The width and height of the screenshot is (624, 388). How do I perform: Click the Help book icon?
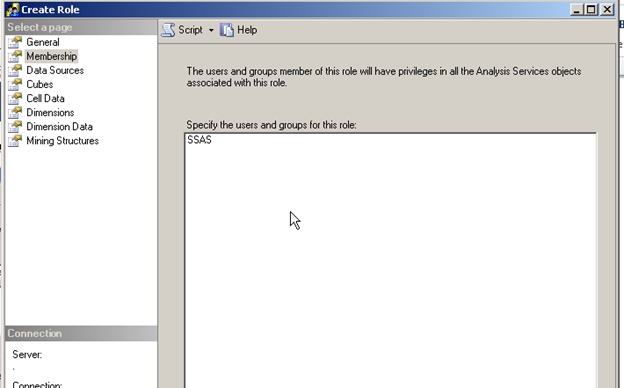227,30
